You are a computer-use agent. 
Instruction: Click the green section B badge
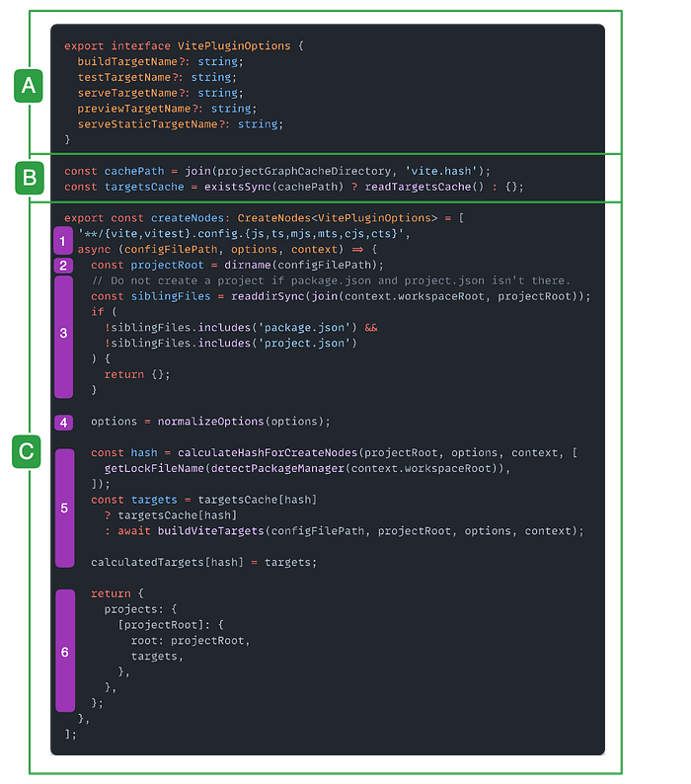point(29,178)
